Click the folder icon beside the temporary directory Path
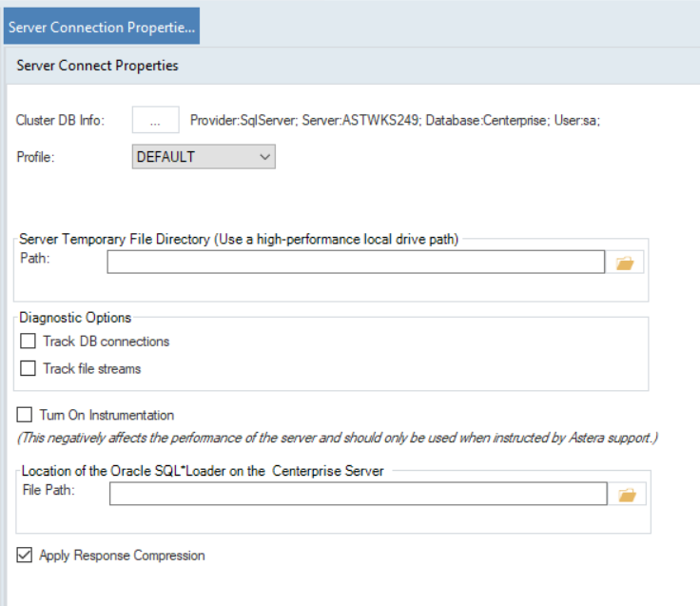This screenshot has height=606, width=700. (x=625, y=263)
